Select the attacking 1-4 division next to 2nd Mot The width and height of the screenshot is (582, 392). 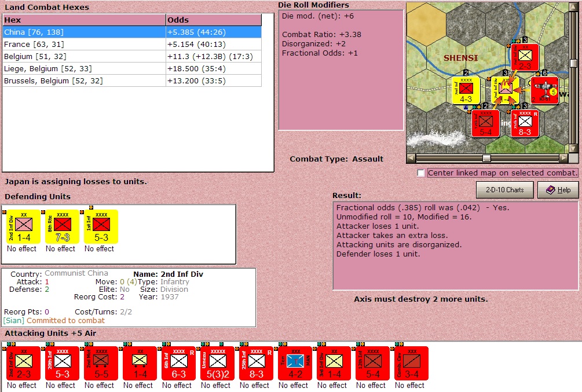tap(140, 363)
